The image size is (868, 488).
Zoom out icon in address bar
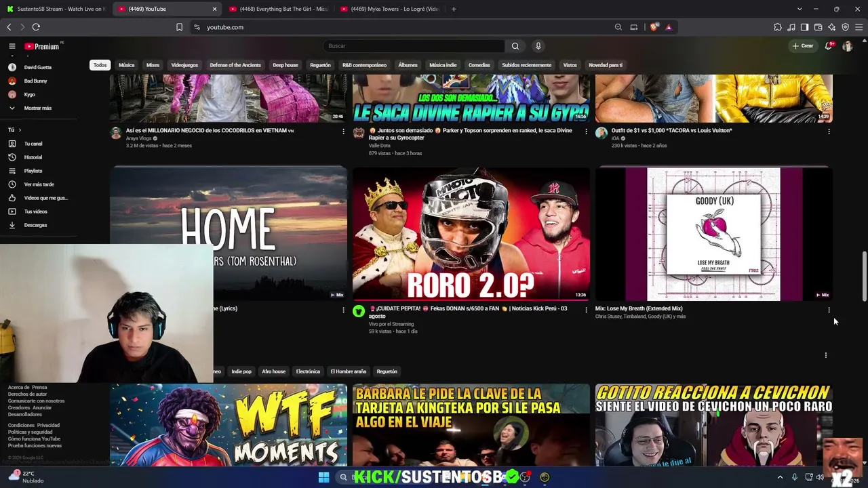point(618,27)
